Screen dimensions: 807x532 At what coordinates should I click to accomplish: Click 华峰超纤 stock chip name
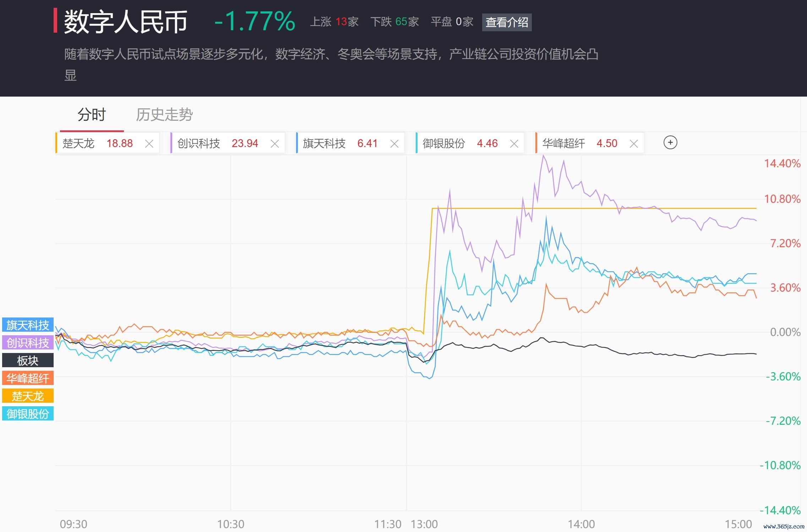click(x=563, y=143)
